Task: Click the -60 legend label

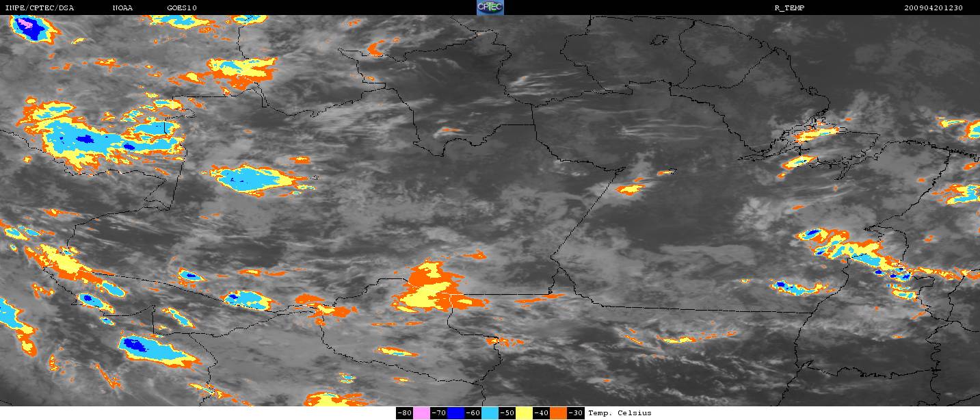Action: coord(473,413)
